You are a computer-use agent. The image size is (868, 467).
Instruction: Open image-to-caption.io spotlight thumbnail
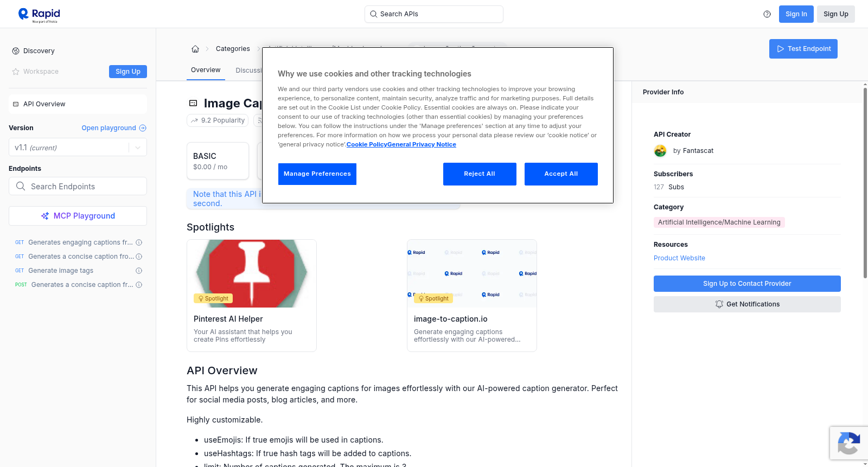472,273
